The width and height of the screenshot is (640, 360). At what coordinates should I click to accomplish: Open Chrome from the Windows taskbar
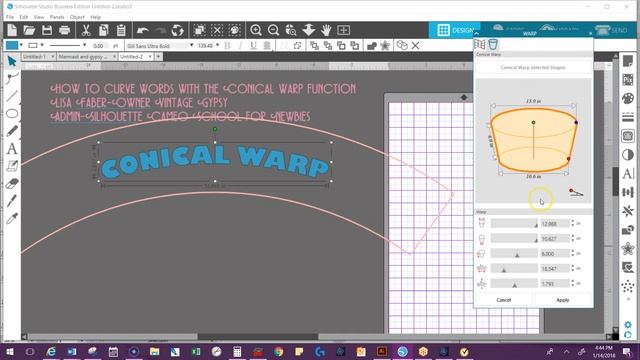278,351
